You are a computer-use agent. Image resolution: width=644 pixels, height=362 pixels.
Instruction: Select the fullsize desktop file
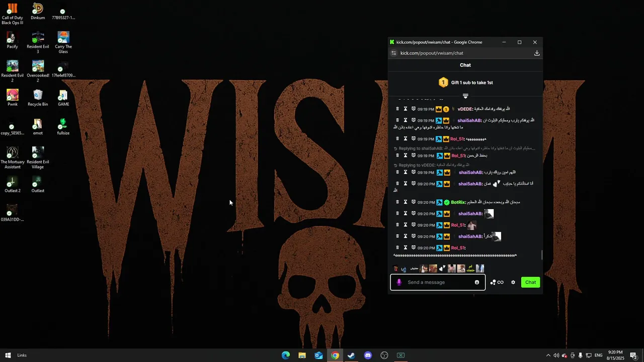pos(63,127)
